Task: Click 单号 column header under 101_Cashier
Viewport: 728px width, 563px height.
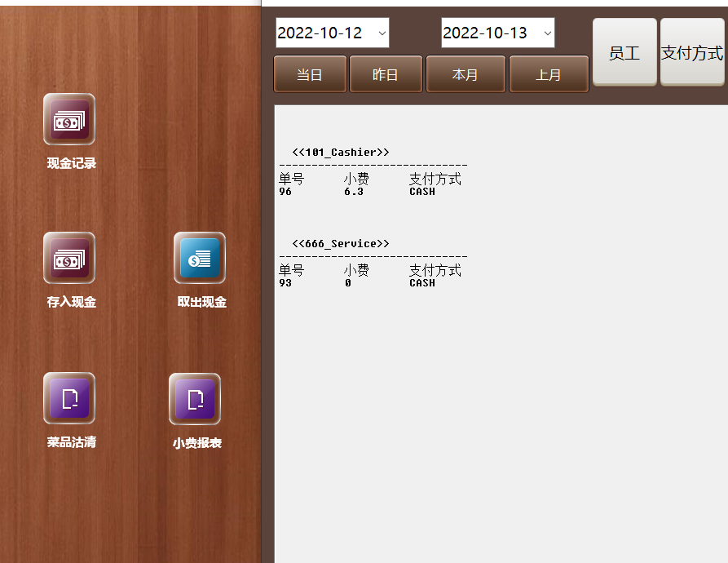Action: [x=291, y=179]
